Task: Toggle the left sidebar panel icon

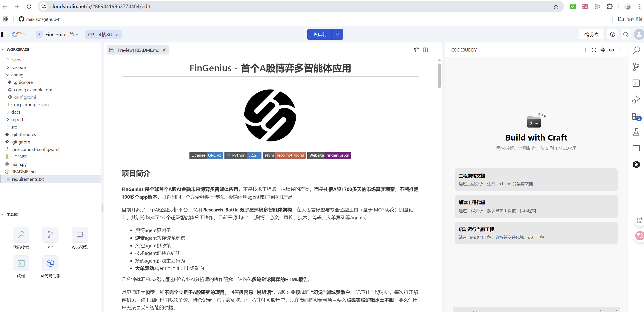Action: coord(4,34)
